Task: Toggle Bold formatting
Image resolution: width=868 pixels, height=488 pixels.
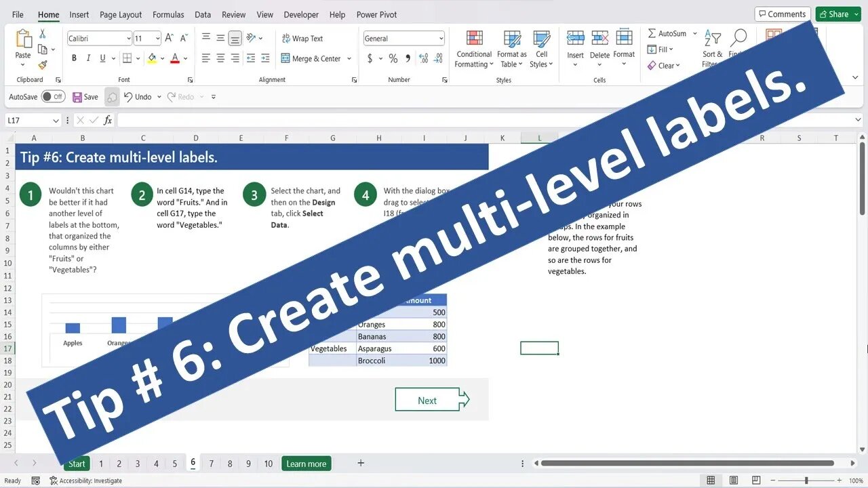Action: (74, 58)
